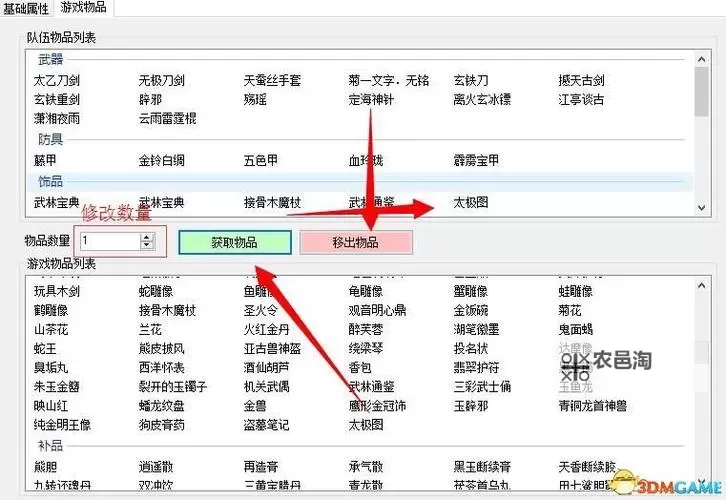Select 兰花 item

click(150, 330)
